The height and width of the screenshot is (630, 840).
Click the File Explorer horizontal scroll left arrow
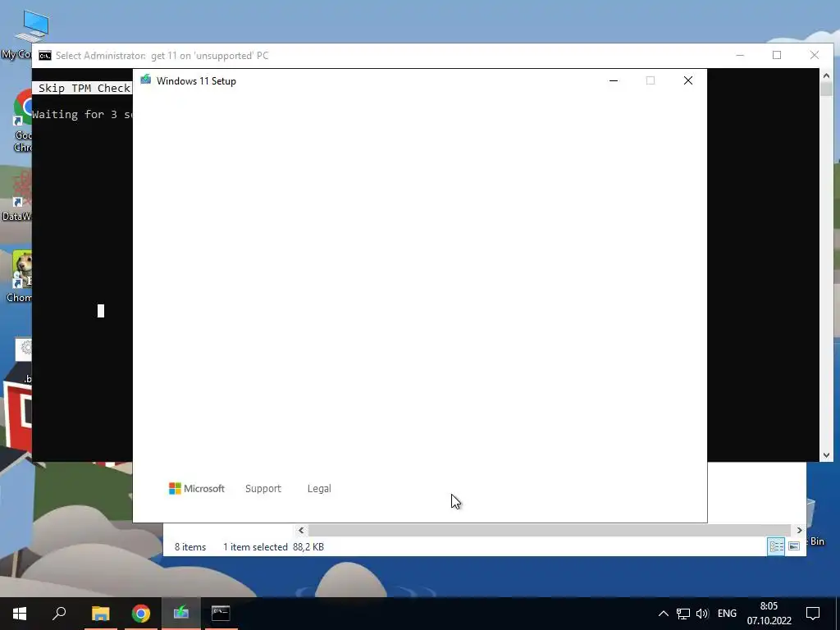click(x=301, y=531)
